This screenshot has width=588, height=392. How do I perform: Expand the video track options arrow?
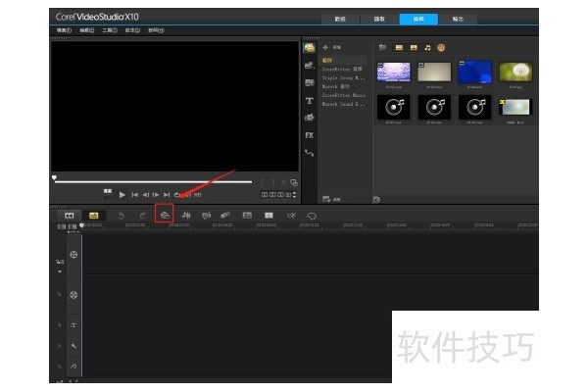[60, 271]
